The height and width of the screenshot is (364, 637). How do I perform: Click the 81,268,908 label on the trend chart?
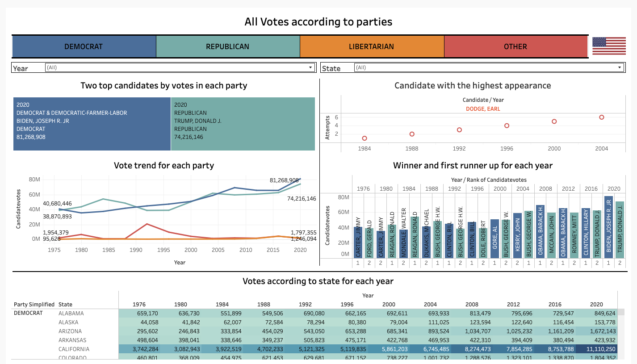click(x=284, y=180)
